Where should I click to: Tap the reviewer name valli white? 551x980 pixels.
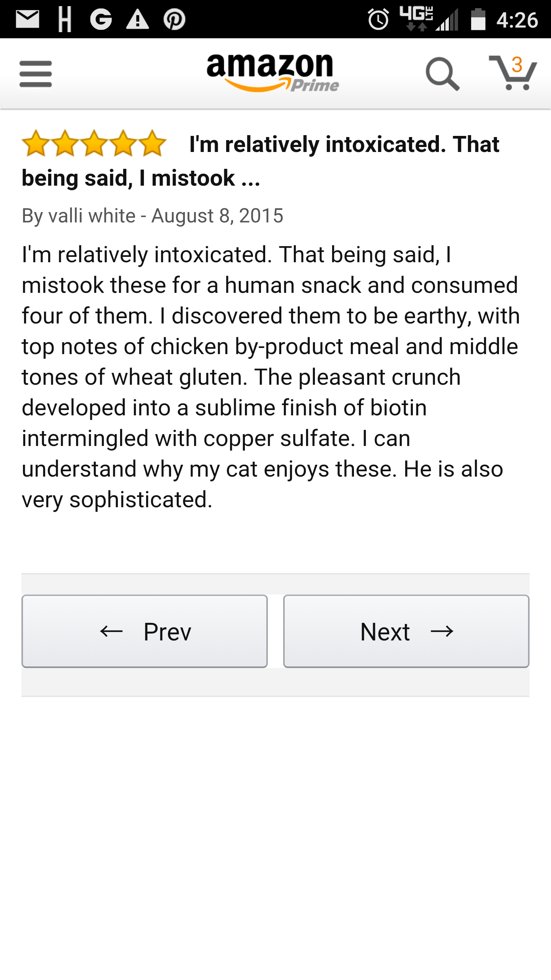tap(92, 216)
